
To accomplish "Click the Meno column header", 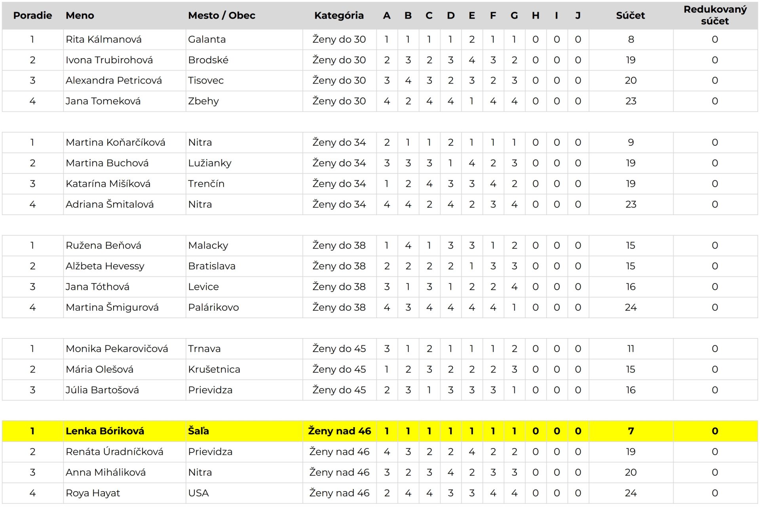I will [x=124, y=15].
